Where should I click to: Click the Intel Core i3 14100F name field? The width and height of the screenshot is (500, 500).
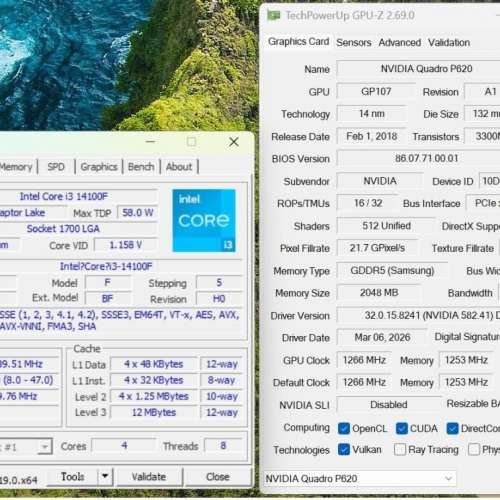(x=79, y=196)
